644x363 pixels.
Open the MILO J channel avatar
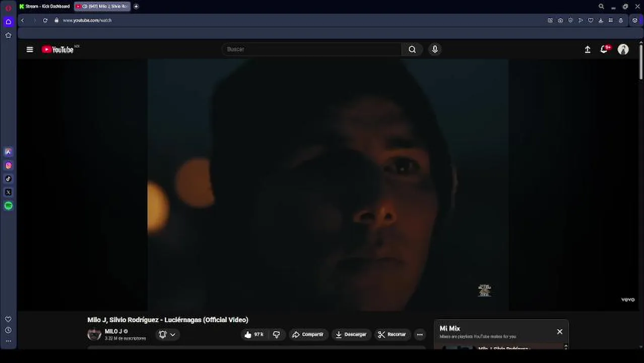(x=94, y=334)
